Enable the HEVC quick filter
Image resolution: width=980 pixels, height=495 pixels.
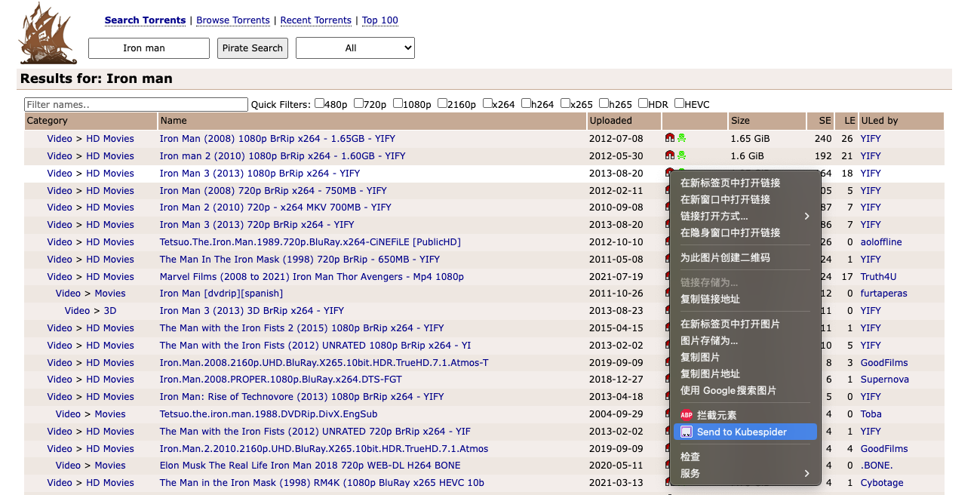coord(679,103)
